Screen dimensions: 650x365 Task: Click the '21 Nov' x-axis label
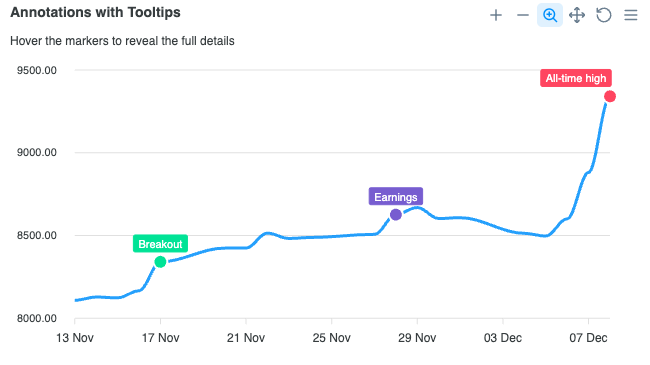(246, 338)
